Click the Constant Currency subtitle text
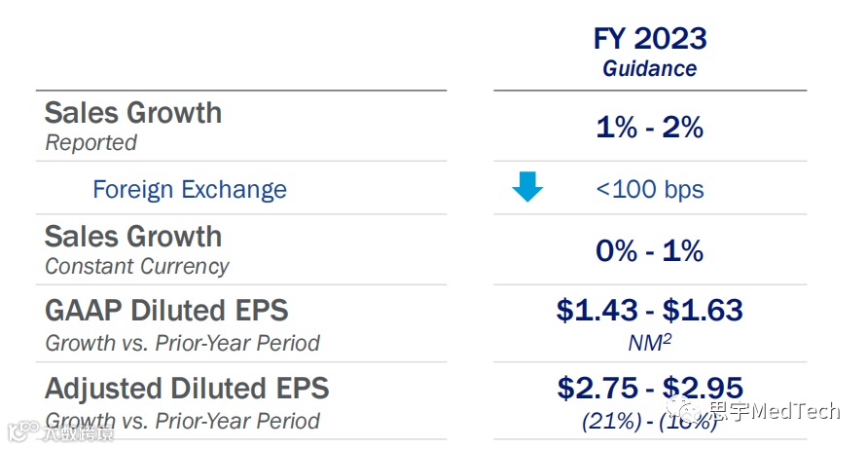Screen dimensions: 868x449 (137, 267)
